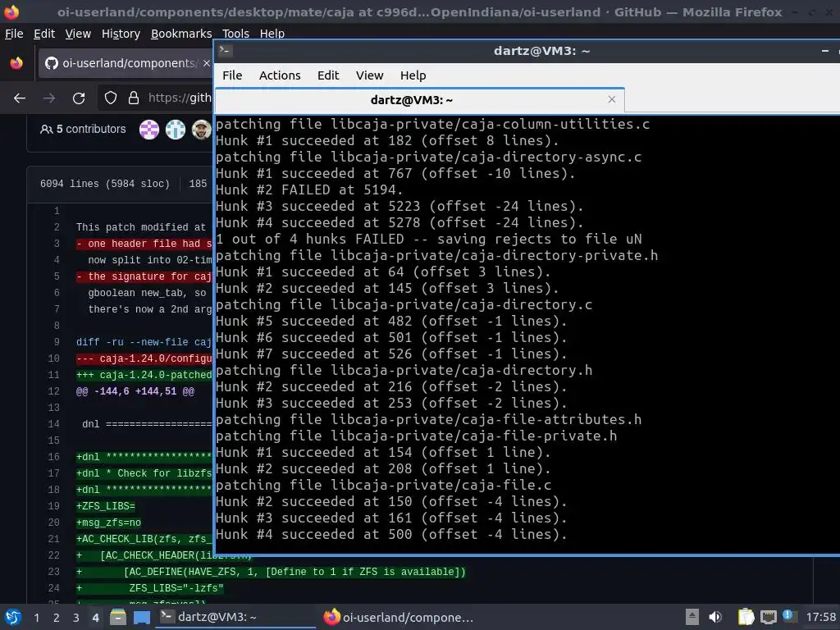Click the third contributor avatar
Image resolution: width=840 pixels, height=630 pixels.
202,130
